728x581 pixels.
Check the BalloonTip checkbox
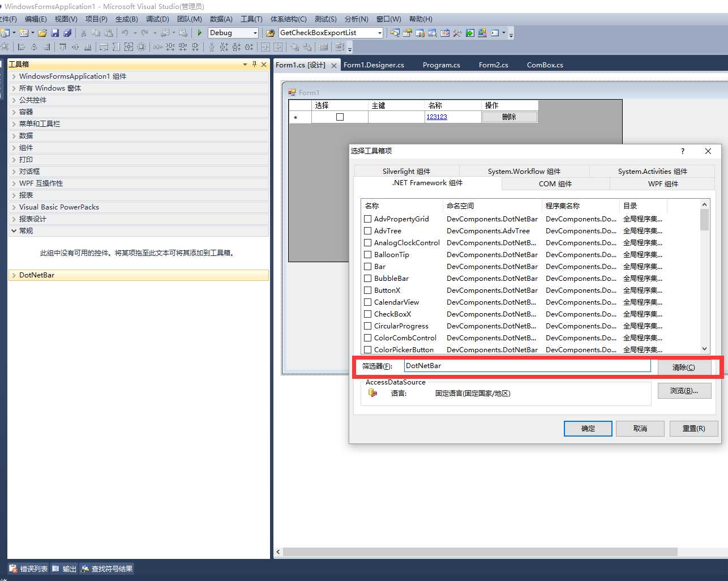(x=368, y=254)
